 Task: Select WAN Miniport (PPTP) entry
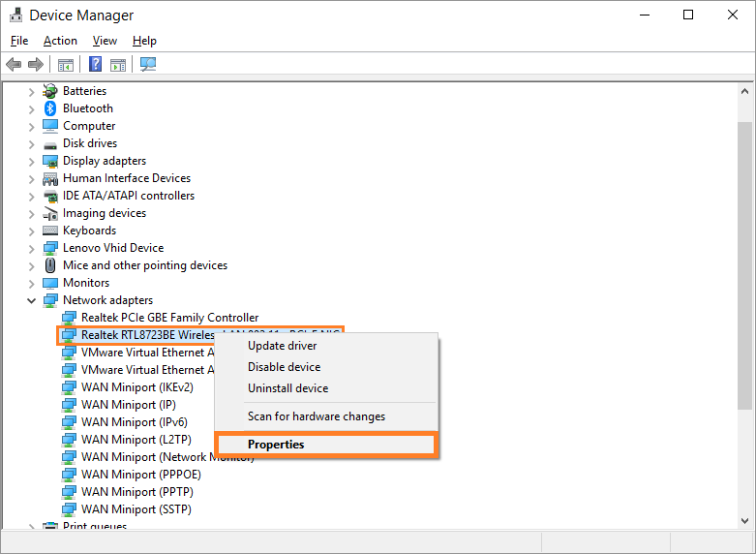click(136, 492)
